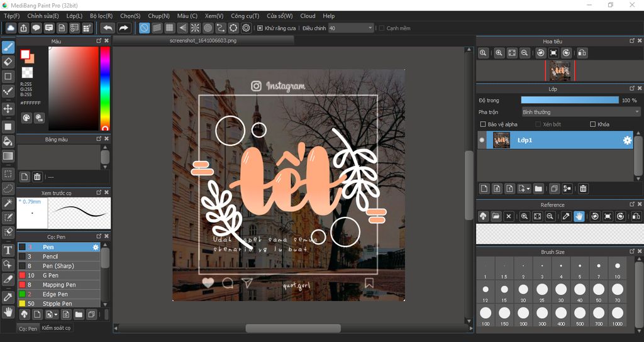Open Chọn(S) menu
Image resolution: width=644 pixels, height=342 pixels.
coord(130,16)
